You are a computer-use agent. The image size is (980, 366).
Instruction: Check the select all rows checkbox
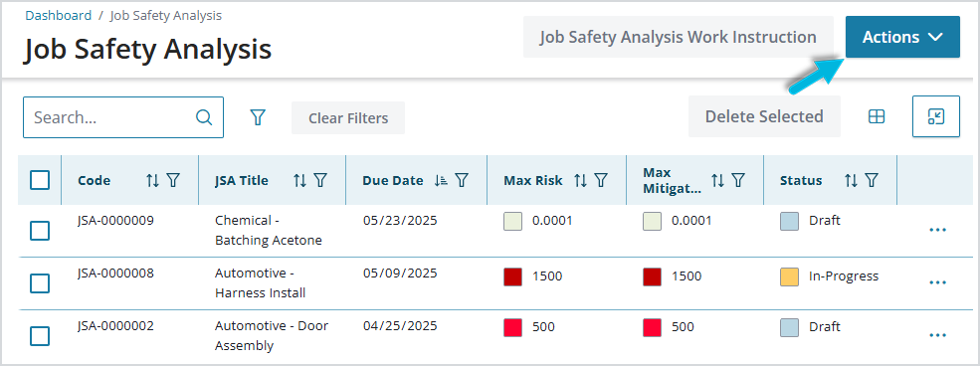[x=40, y=180]
